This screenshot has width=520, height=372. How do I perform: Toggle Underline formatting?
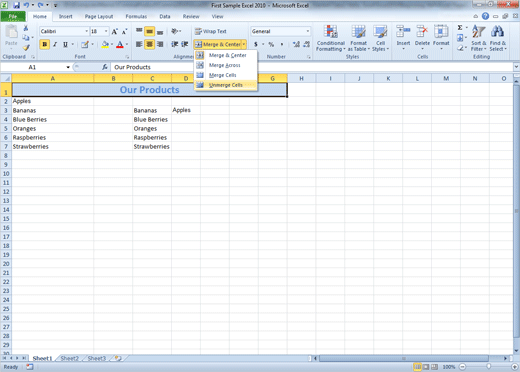coord(65,44)
